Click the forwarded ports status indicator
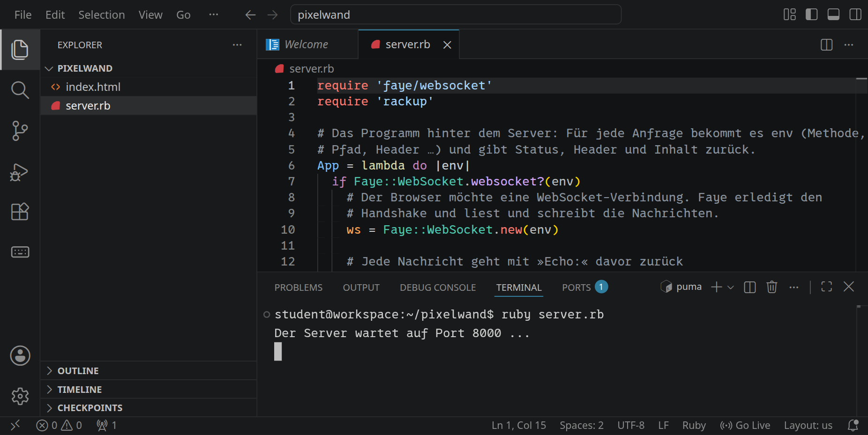The width and height of the screenshot is (868, 435). [x=106, y=425]
